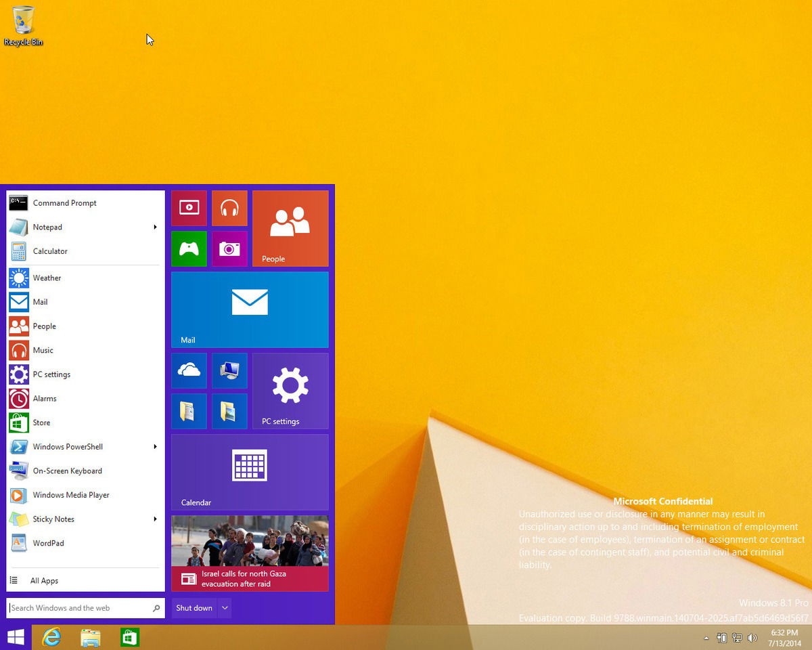Open the This PC tile

pos(229,370)
